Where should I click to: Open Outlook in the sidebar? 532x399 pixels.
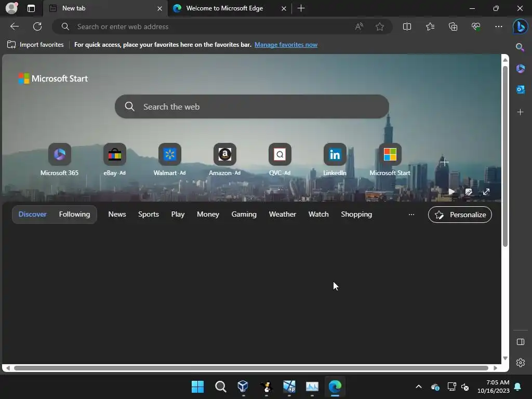(521, 89)
